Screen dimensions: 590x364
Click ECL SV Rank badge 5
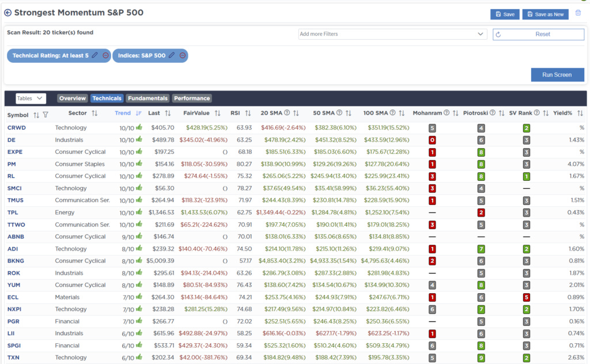[527, 297]
